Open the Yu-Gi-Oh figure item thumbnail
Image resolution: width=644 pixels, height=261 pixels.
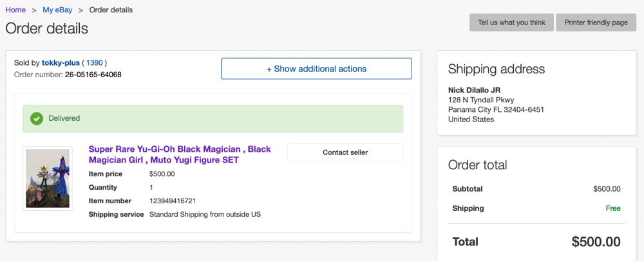47,178
